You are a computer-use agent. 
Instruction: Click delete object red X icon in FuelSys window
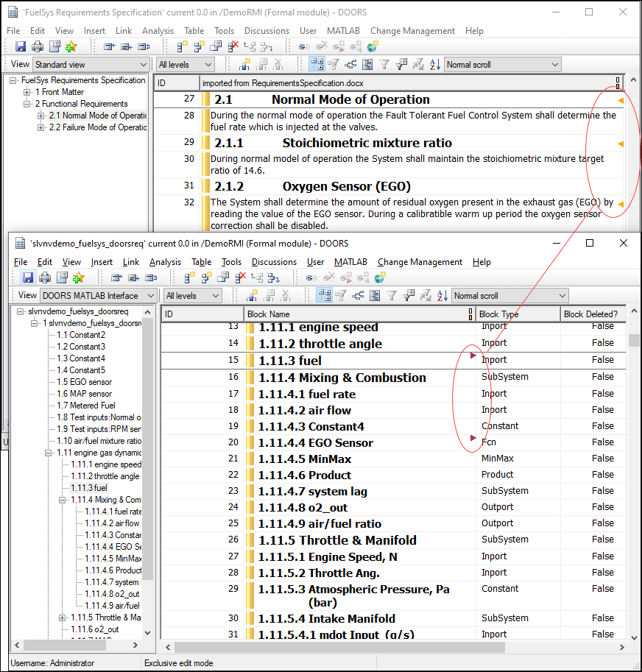[233, 46]
